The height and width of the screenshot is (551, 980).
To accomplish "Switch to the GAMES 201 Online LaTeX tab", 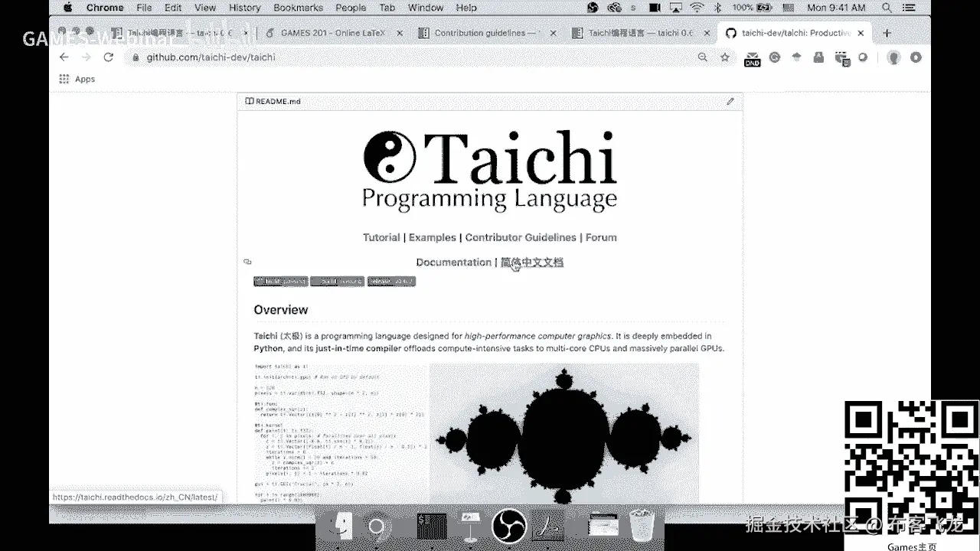I will (x=332, y=33).
